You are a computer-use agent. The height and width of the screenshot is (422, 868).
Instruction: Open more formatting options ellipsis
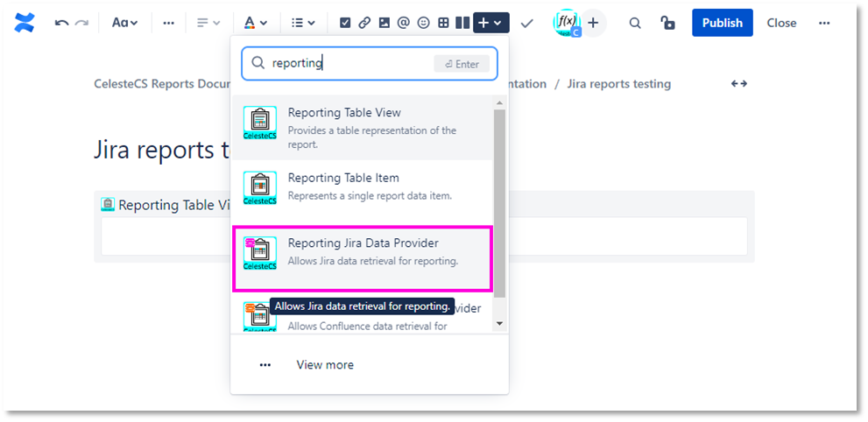(169, 23)
